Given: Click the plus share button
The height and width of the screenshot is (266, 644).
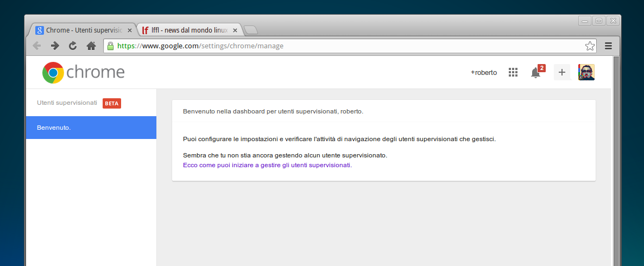Looking at the screenshot, I should [562, 72].
